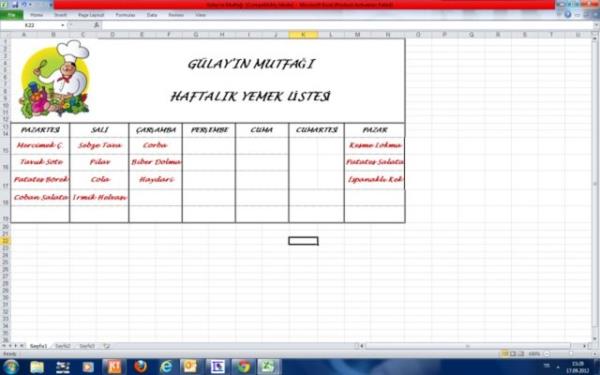Click the Pilav cell

(99, 162)
